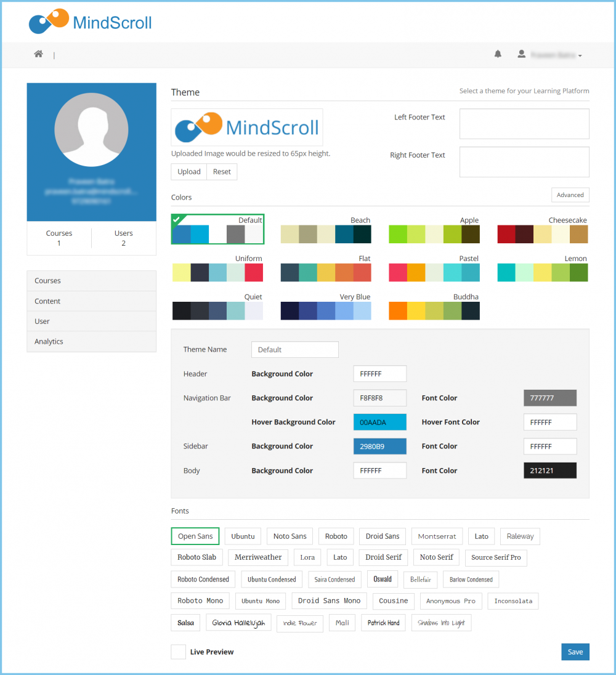Select the Raleway font
Screen dimensions: 616x675
[520, 536]
